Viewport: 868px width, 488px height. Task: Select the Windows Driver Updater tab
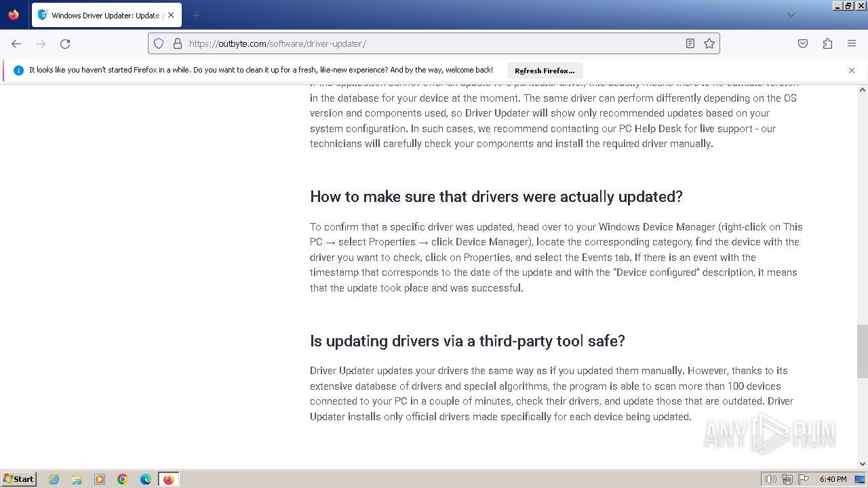106,15
